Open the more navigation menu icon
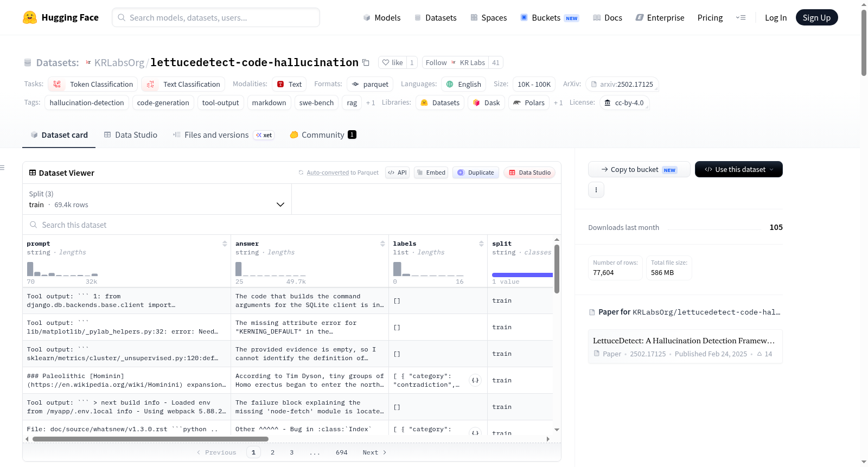The image size is (868, 467). coord(741,17)
